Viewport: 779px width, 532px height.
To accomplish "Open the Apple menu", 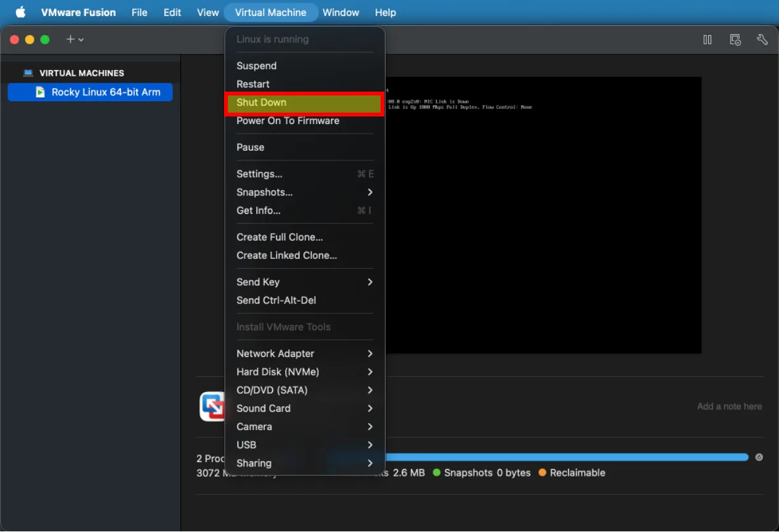I will (20, 12).
